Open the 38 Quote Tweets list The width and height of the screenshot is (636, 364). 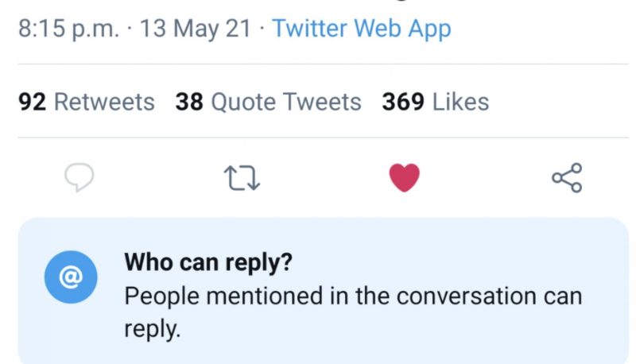tap(268, 102)
